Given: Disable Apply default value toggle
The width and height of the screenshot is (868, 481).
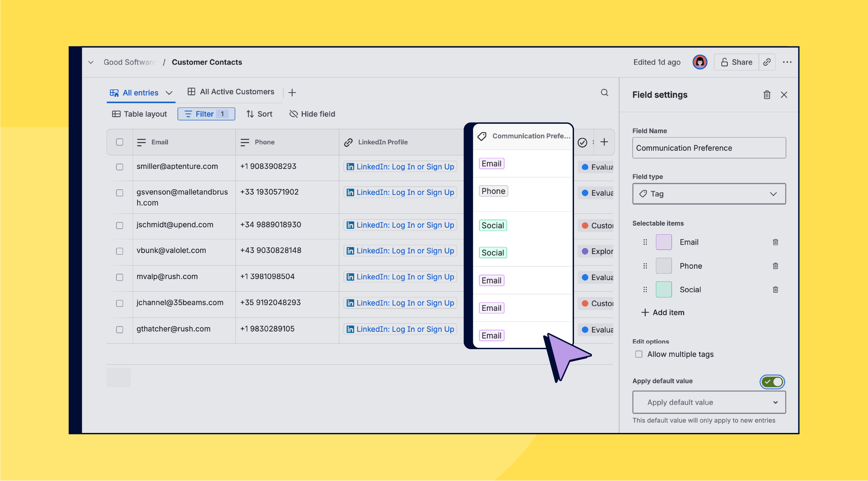Looking at the screenshot, I should [772, 382].
